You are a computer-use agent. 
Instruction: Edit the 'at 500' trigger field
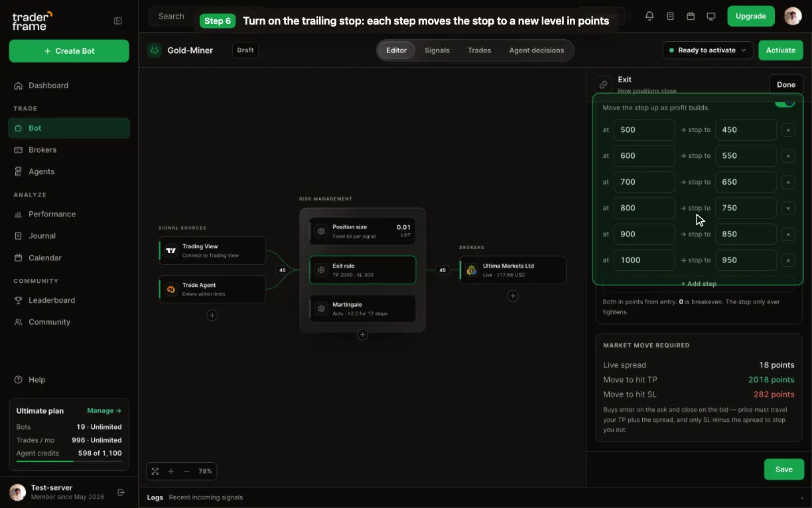[644, 130]
